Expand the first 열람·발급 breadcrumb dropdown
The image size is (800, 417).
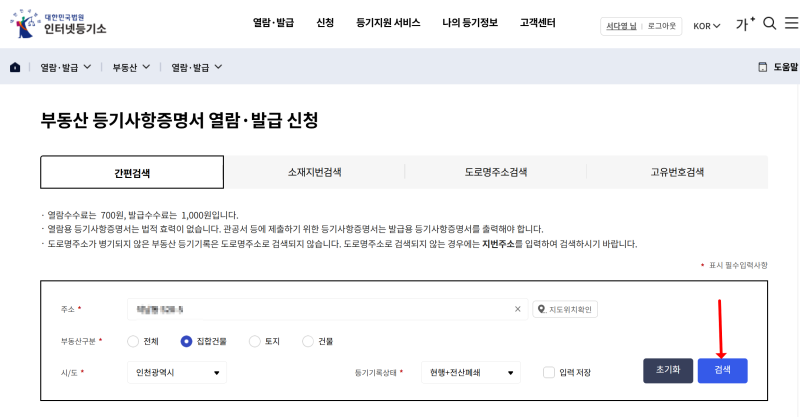point(66,67)
